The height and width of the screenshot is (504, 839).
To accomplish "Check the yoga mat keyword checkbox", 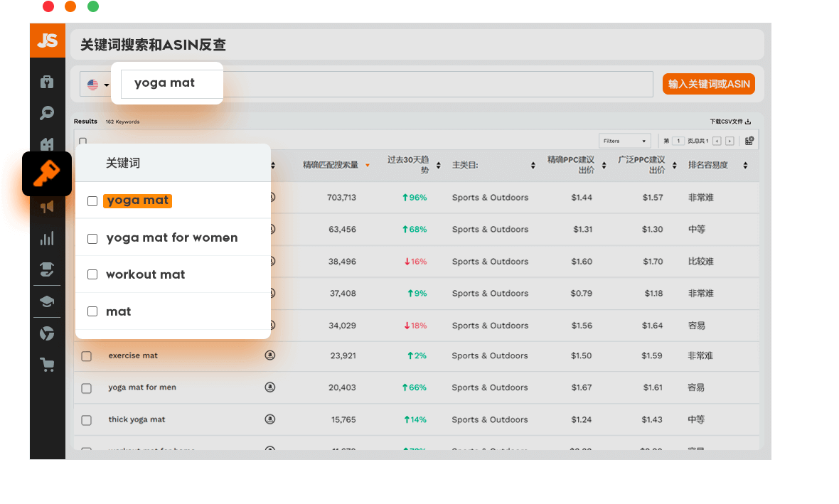I will [x=92, y=201].
